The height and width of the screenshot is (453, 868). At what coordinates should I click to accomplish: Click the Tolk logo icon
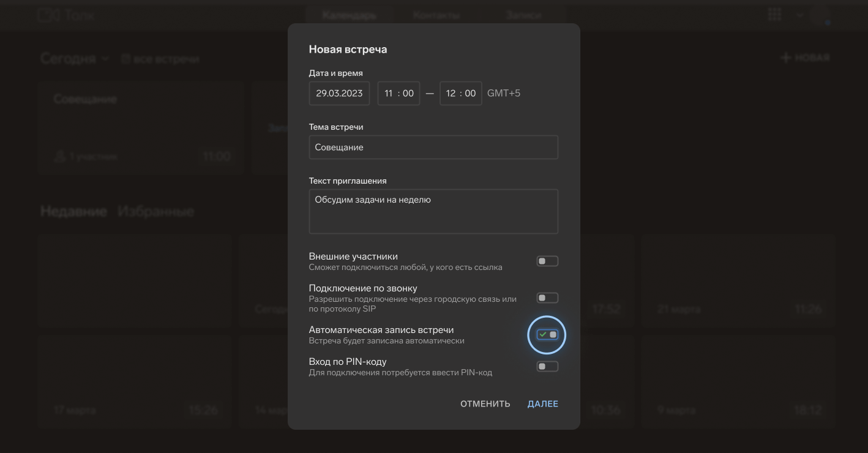(x=45, y=15)
